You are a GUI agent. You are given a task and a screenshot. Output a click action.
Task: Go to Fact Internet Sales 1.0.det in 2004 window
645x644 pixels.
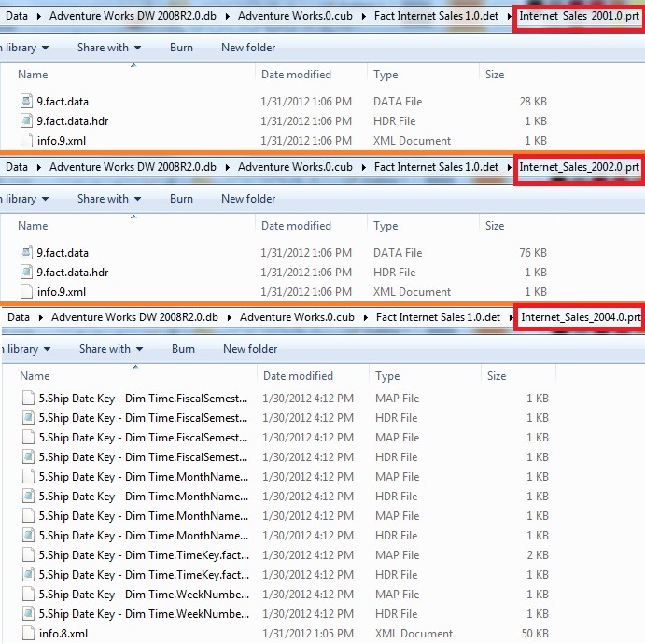pos(438,317)
